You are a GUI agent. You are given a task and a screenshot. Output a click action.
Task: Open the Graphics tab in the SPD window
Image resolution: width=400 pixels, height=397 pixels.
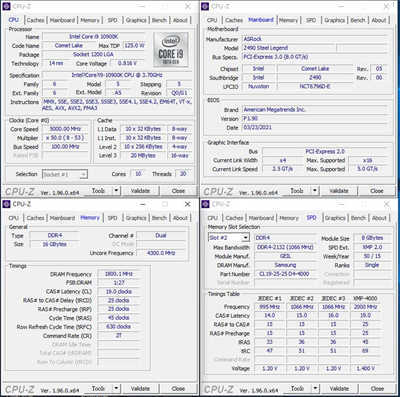click(x=335, y=218)
